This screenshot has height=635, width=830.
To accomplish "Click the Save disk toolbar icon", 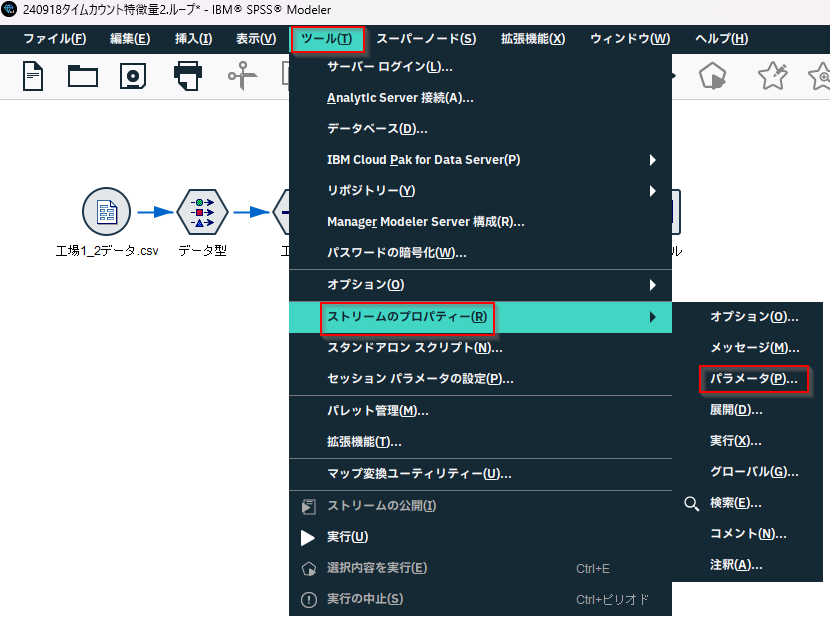I will point(133,76).
